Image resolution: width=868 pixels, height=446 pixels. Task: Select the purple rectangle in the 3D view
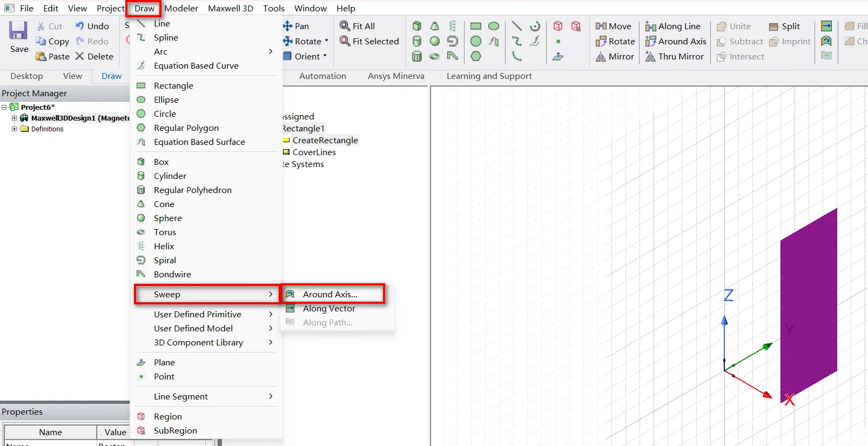click(x=809, y=305)
